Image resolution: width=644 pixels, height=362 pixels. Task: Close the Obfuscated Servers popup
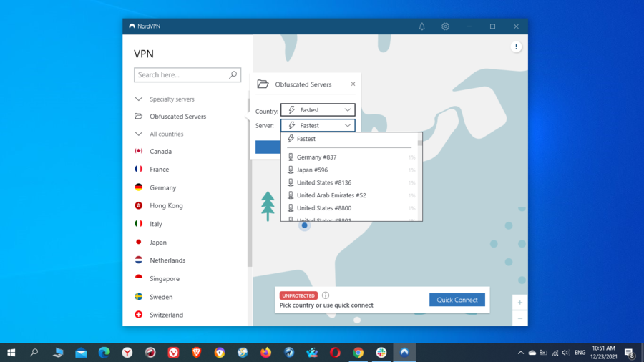click(x=353, y=84)
